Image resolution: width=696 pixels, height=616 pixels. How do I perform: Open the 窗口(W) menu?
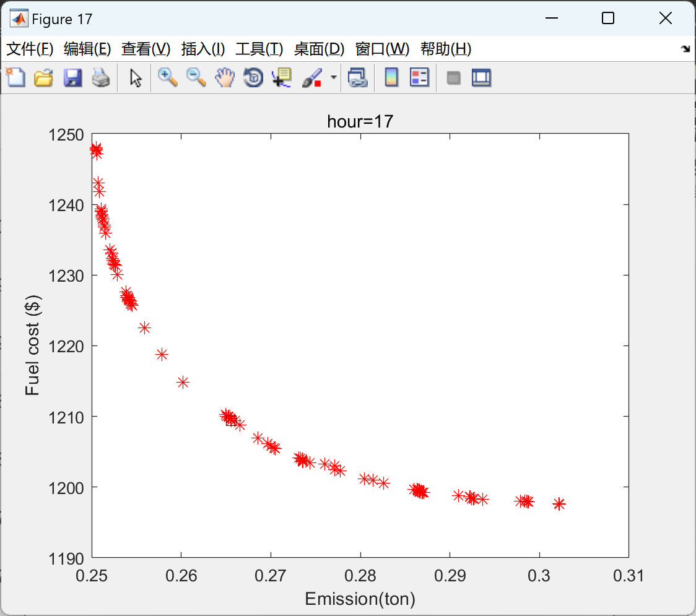382,48
